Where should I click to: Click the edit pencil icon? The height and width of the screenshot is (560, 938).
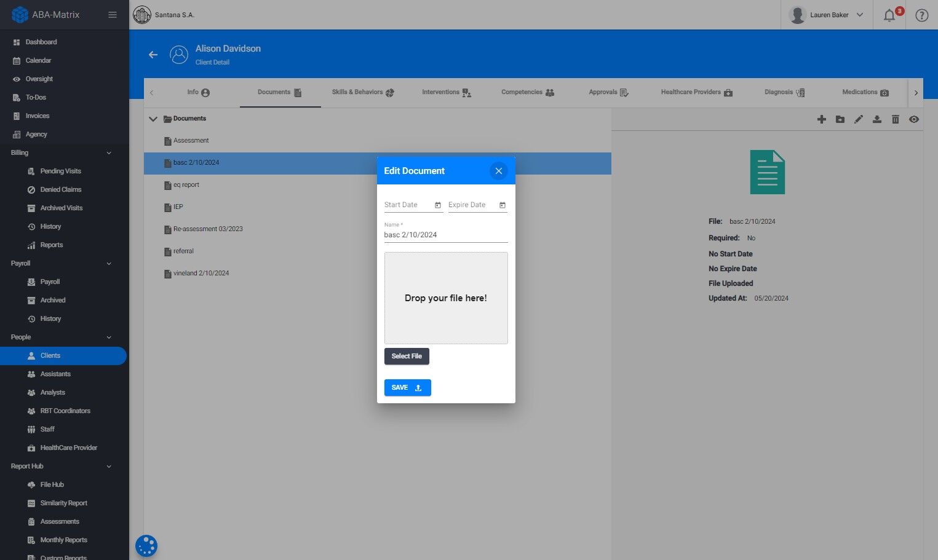(859, 119)
